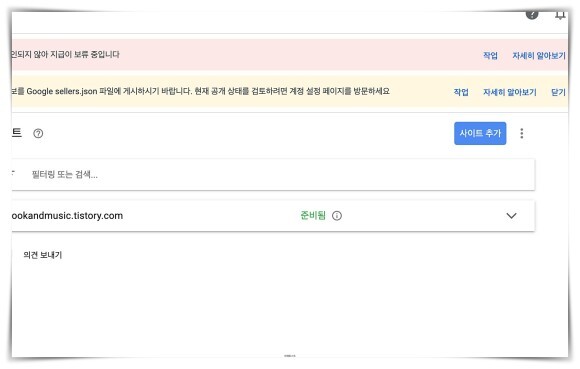Click 작업 in the yellow sellers.json banner
This screenshot has height=369, width=580.
(x=461, y=92)
